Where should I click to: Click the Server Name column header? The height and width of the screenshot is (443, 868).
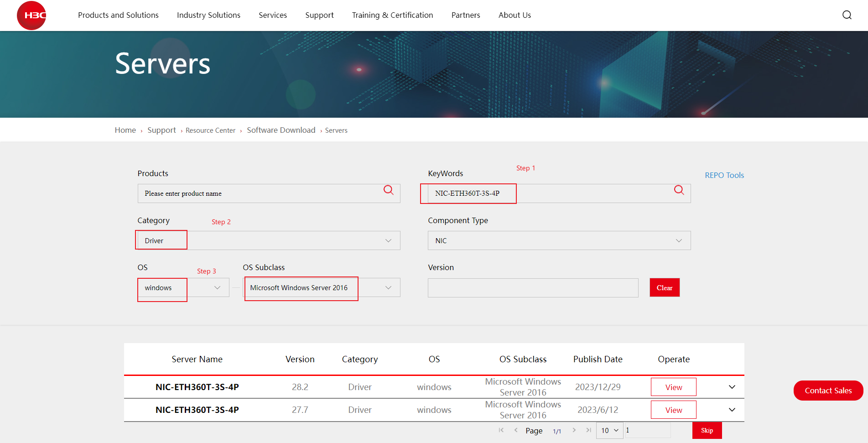coord(197,359)
